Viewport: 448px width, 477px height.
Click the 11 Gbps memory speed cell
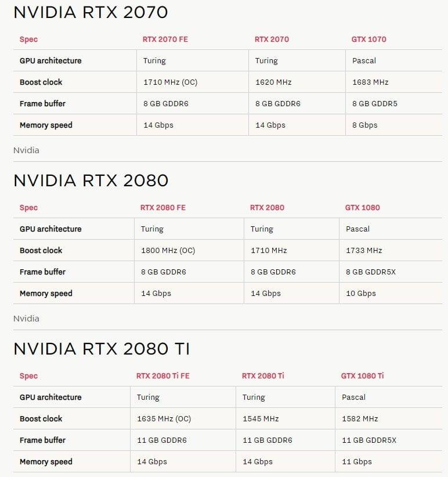click(x=357, y=462)
